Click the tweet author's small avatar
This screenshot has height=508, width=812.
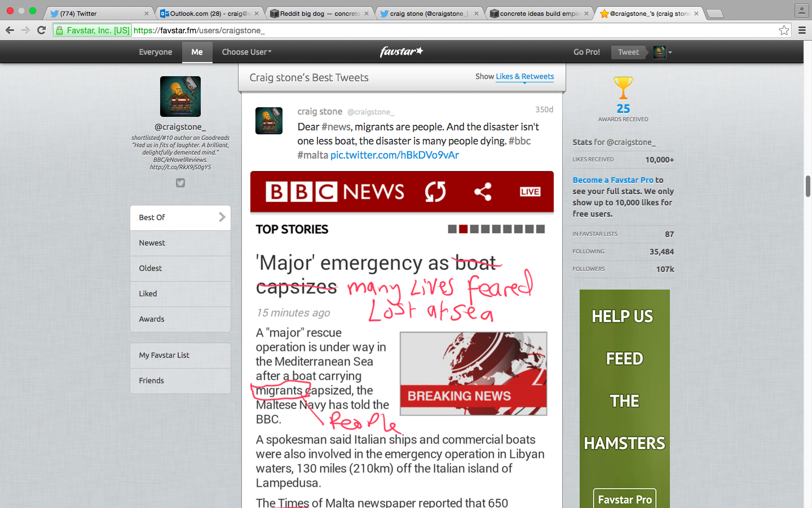click(x=269, y=121)
